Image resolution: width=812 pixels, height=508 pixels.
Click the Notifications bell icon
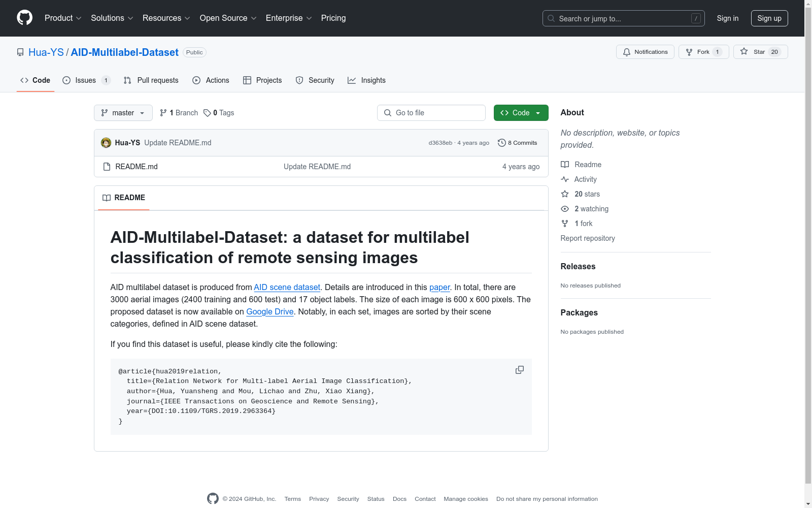click(x=626, y=51)
